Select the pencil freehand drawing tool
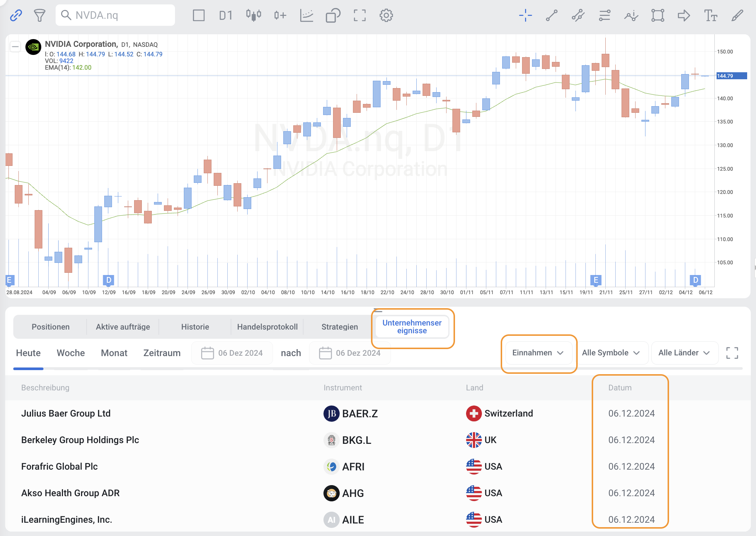Image resolution: width=756 pixels, height=536 pixels. click(737, 15)
